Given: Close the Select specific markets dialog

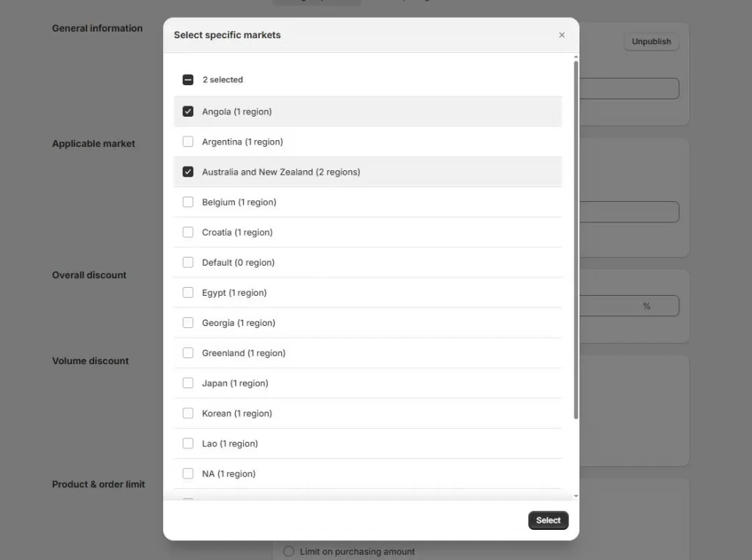Looking at the screenshot, I should pyautogui.click(x=562, y=34).
